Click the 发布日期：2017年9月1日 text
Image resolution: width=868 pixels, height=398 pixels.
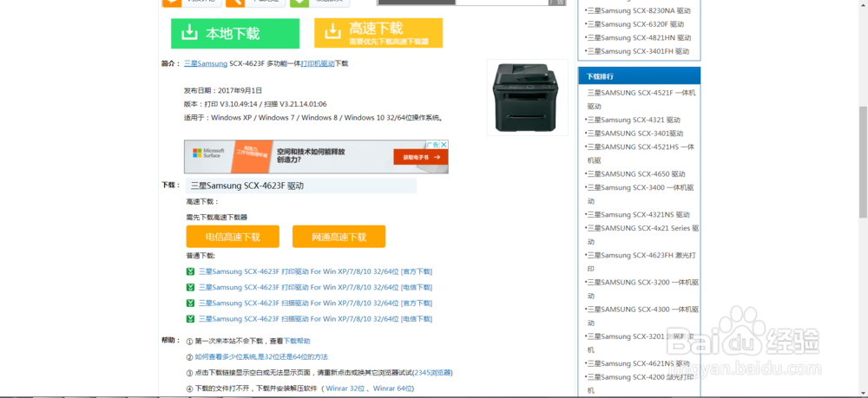[x=222, y=91]
